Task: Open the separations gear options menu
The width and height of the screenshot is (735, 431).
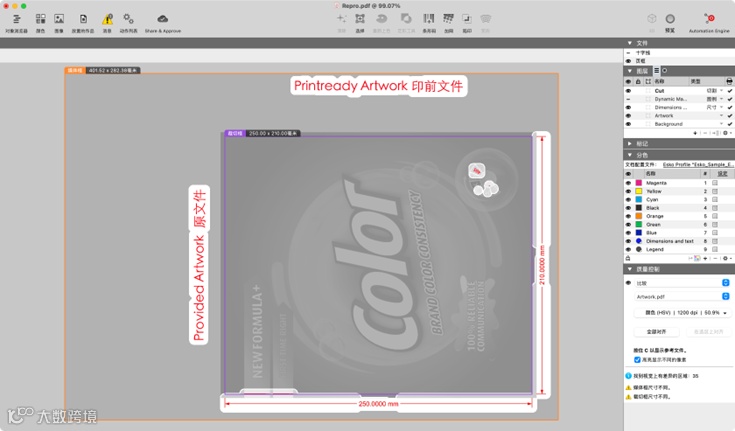Action: pos(726,258)
